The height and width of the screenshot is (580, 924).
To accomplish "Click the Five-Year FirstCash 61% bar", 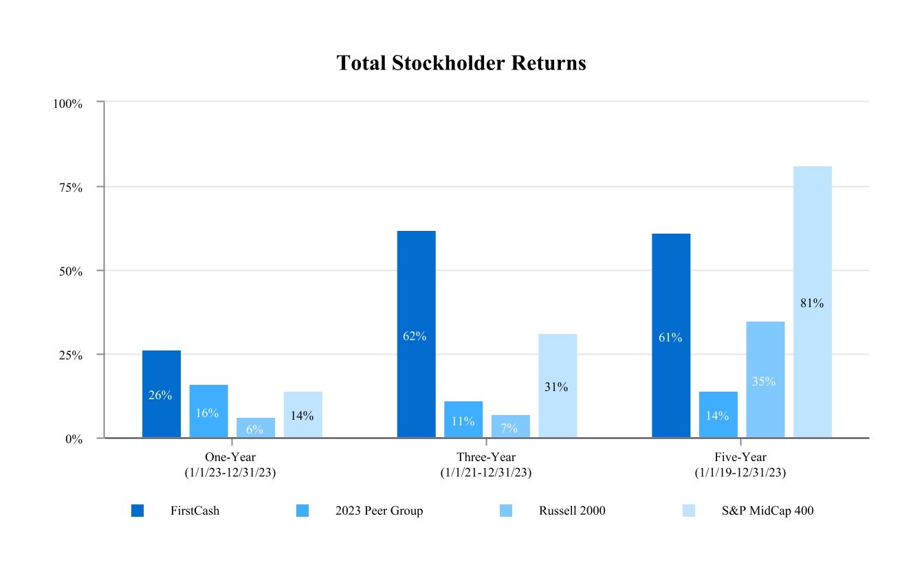I will (x=671, y=335).
